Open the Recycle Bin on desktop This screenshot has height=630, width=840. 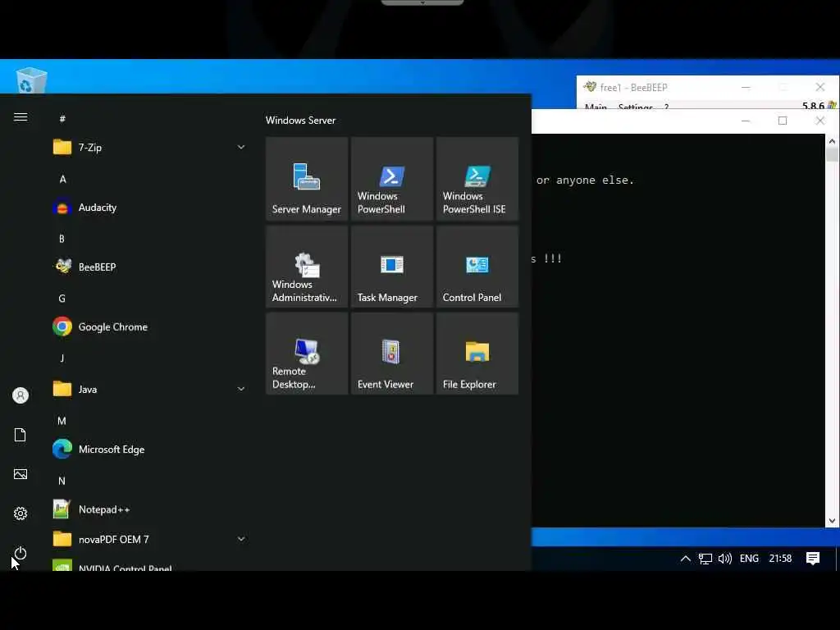[x=31, y=80]
